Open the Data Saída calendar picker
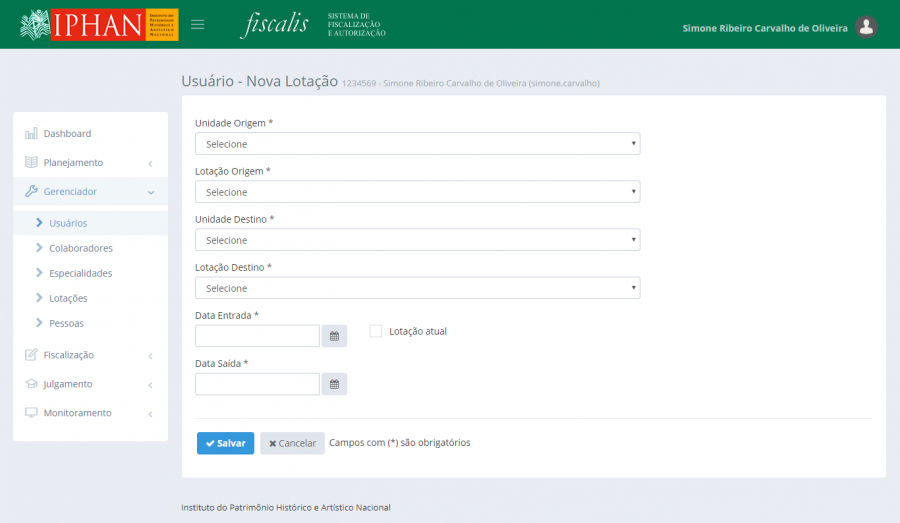 pos(335,384)
